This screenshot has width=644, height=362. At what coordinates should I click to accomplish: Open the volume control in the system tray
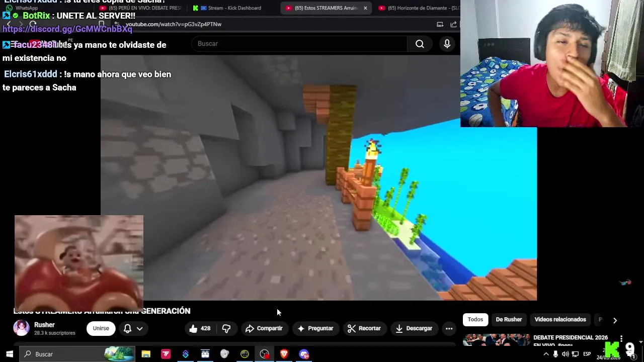pos(565,354)
